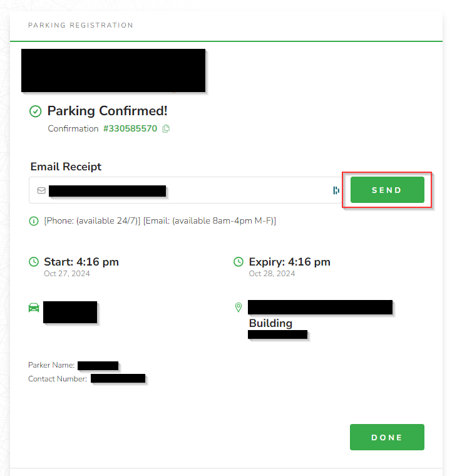Click the PARKING REGISTRATION header
Screen dimensions: 467x476
click(x=81, y=25)
